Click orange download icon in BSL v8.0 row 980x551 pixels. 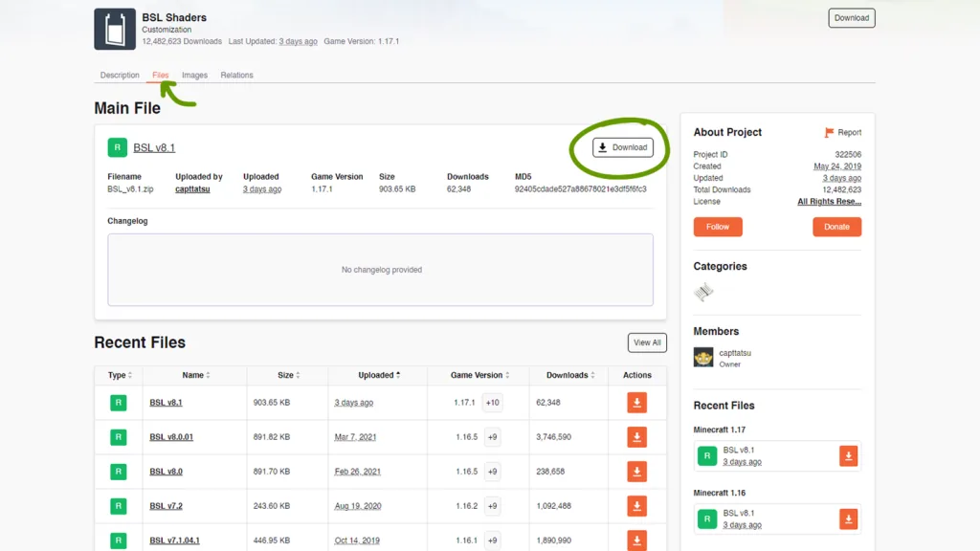pyautogui.click(x=636, y=472)
